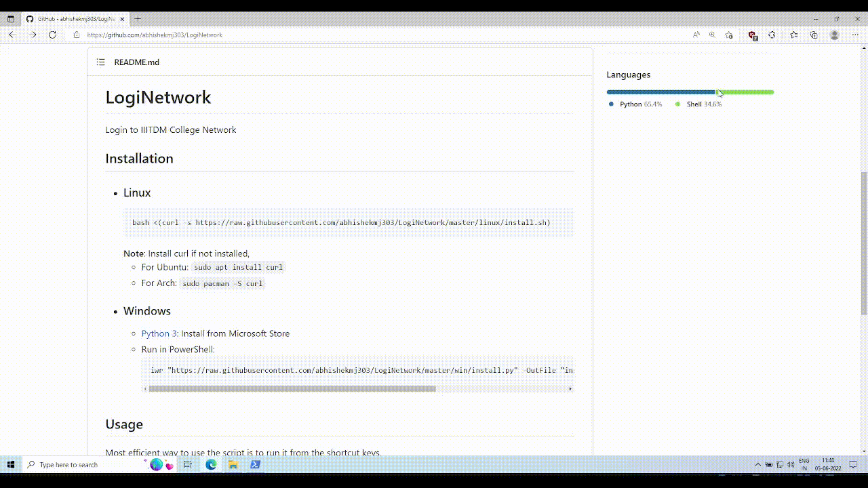Open the tab actions menu icon

tap(11, 19)
